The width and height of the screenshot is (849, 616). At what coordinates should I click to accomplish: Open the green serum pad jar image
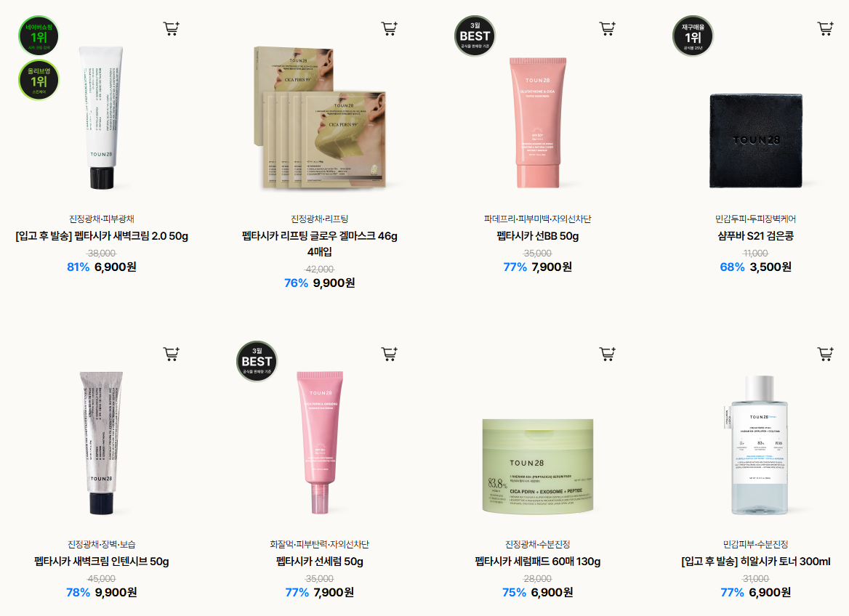point(538,466)
